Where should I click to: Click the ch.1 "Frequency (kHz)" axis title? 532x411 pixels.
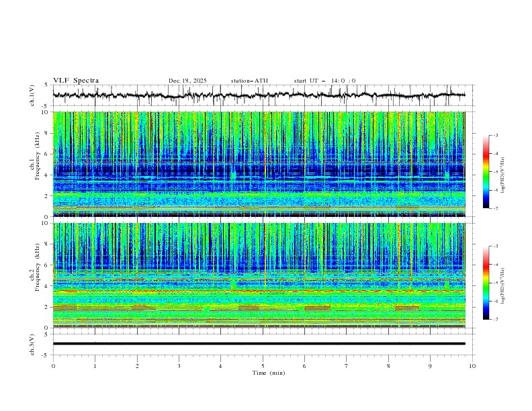pos(38,156)
